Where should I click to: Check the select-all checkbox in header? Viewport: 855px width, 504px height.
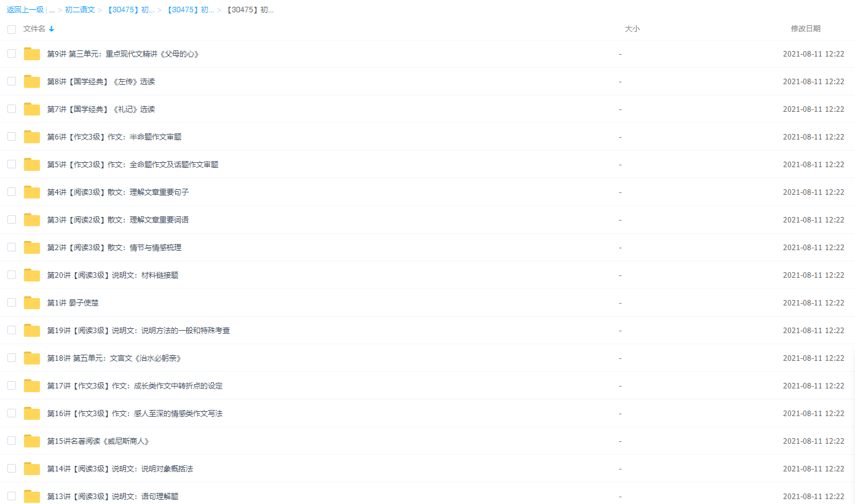(11, 28)
